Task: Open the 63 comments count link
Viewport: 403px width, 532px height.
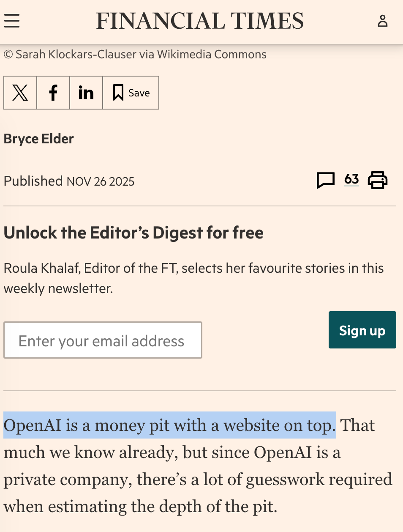Action: (x=351, y=179)
